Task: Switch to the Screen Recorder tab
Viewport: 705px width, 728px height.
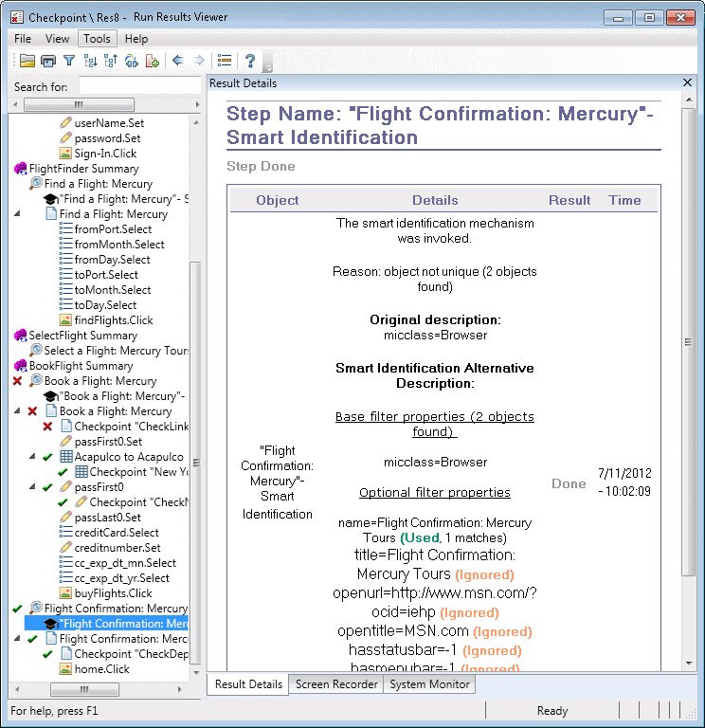Action: tap(335, 684)
